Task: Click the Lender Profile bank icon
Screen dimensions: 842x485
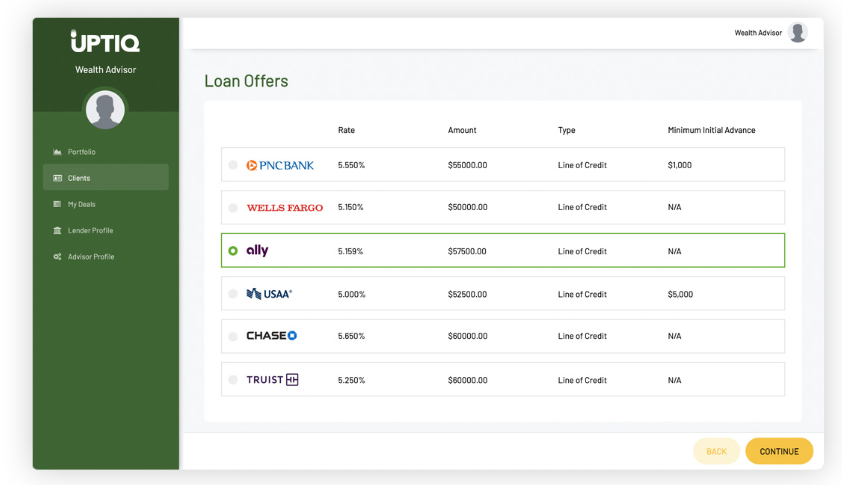Action: click(x=57, y=230)
